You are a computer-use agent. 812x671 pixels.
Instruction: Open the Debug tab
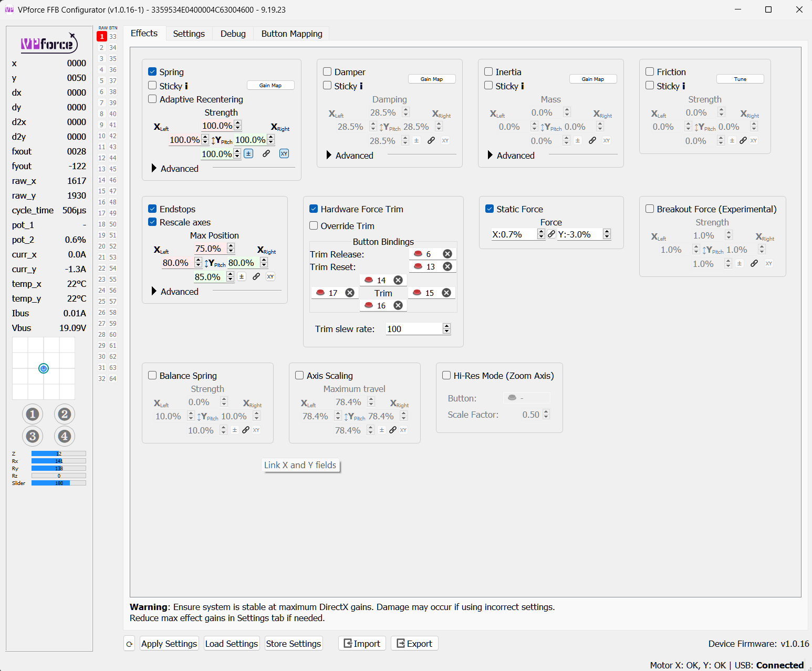click(233, 34)
